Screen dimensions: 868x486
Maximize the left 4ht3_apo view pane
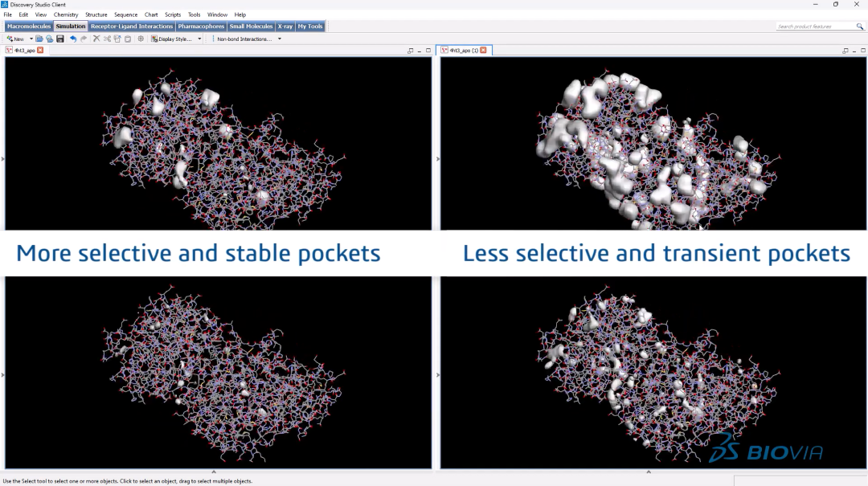point(428,51)
